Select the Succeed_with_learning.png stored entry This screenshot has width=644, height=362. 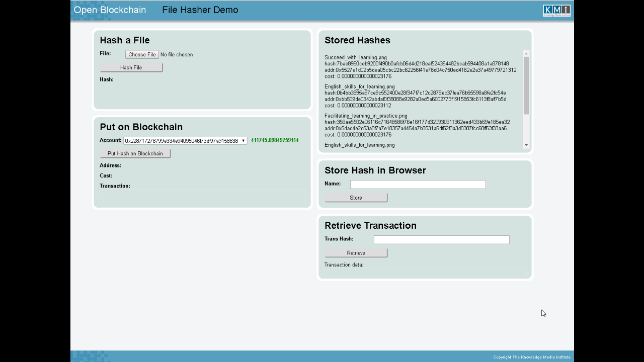[356, 57]
